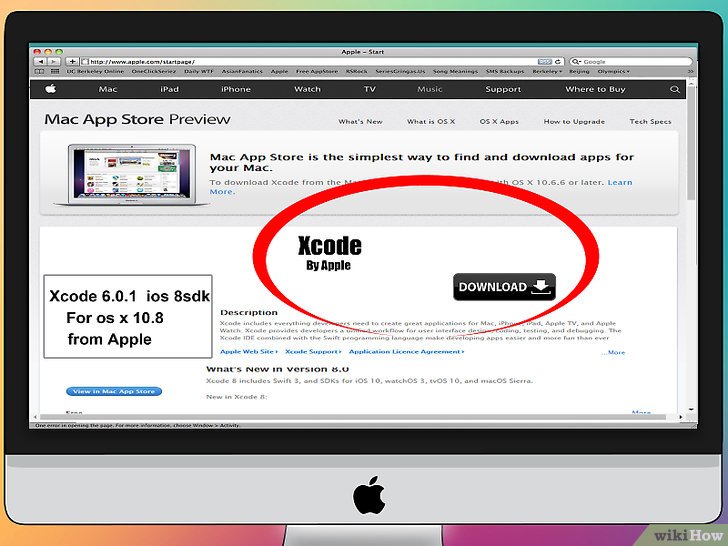Open the bookmarks book icon
Image resolution: width=728 pixels, height=546 pixels.
pos(40,72)
